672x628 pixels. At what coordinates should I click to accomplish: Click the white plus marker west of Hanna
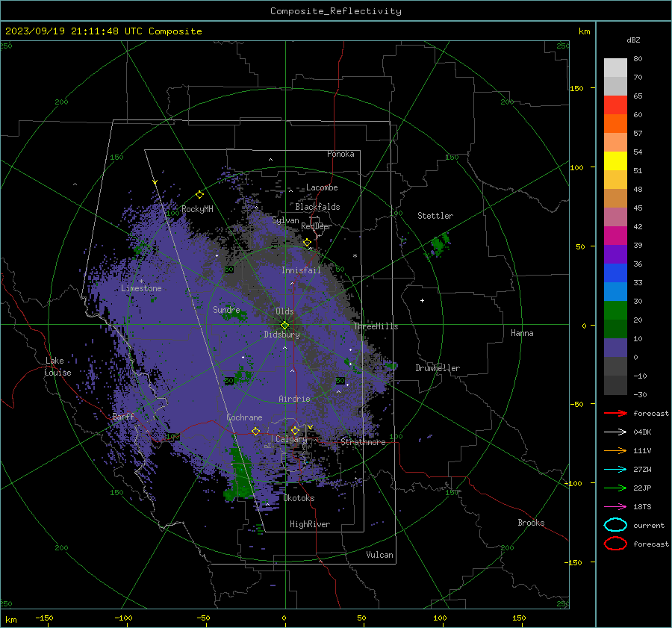(422, 300)
